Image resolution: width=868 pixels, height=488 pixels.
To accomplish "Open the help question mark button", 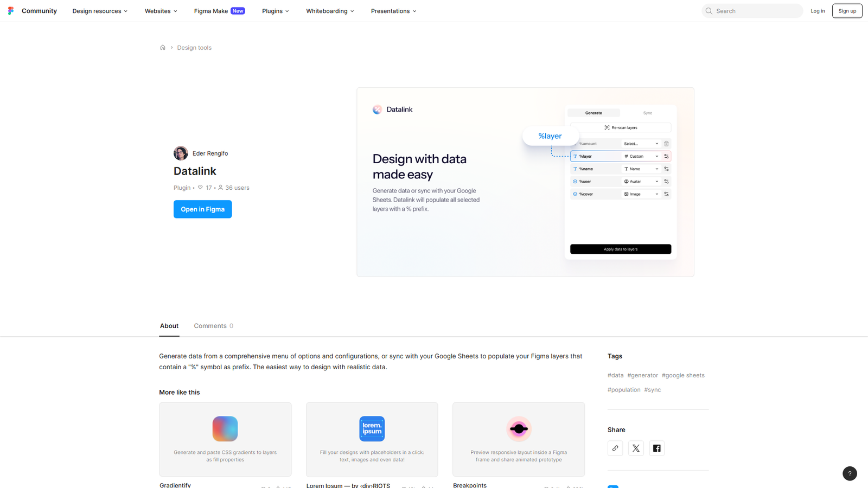I will pyautogui.click(x=850, y=473).
